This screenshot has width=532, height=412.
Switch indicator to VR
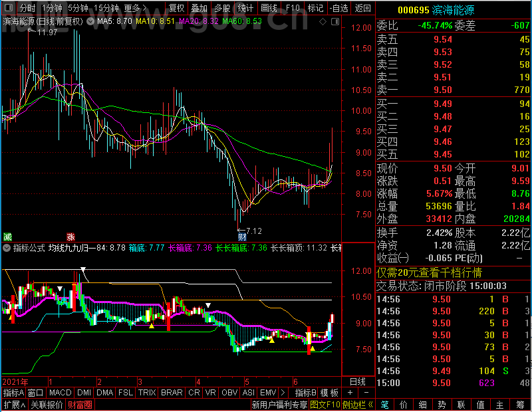click(x=210, y=393)
